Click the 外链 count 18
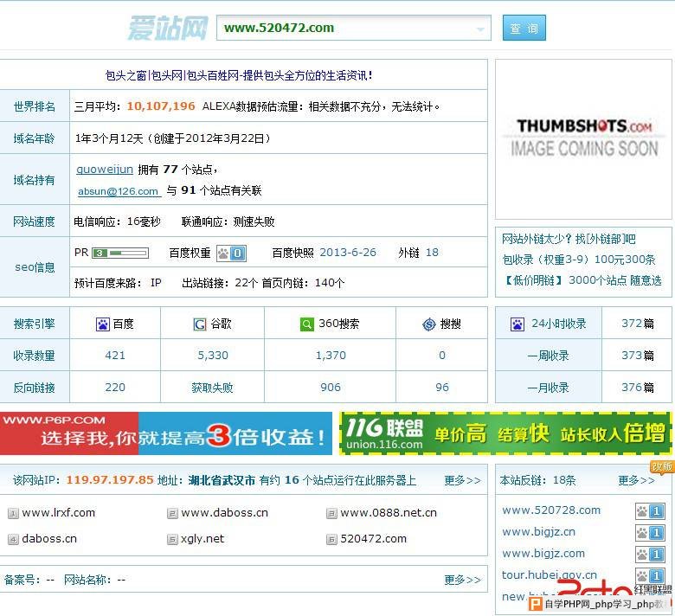675x616 pixels. click(432, 253)
